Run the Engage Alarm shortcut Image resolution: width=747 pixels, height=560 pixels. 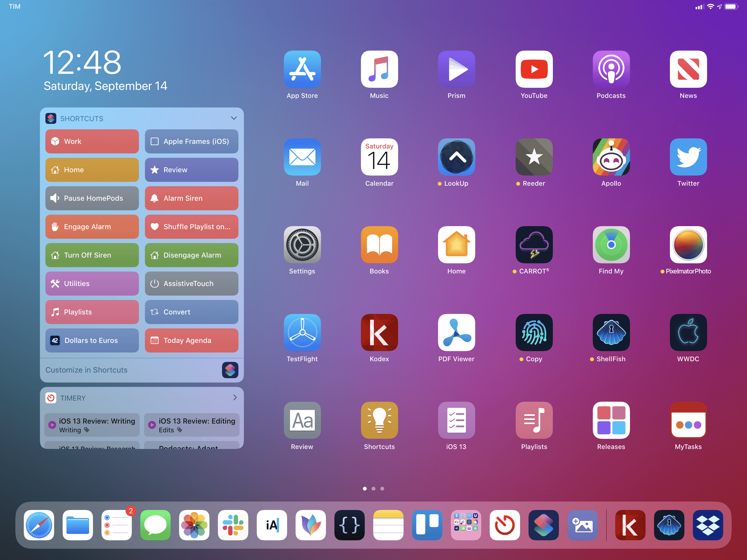click(92, 227)
